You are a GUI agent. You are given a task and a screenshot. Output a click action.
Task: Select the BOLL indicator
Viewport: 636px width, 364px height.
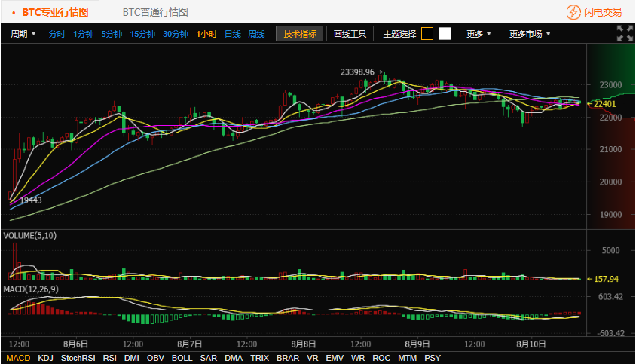click(x=182, y=358)
